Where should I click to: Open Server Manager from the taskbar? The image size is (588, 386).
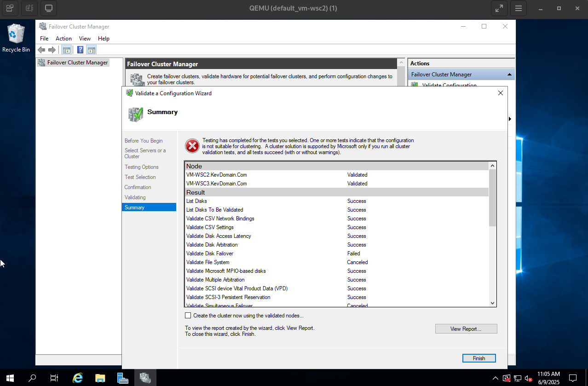[122, 378]
